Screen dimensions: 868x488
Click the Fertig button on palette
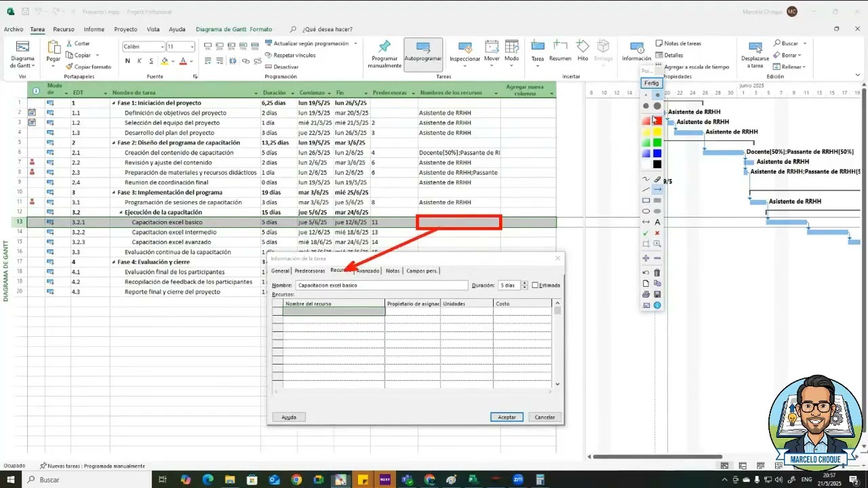coord(651,83)
